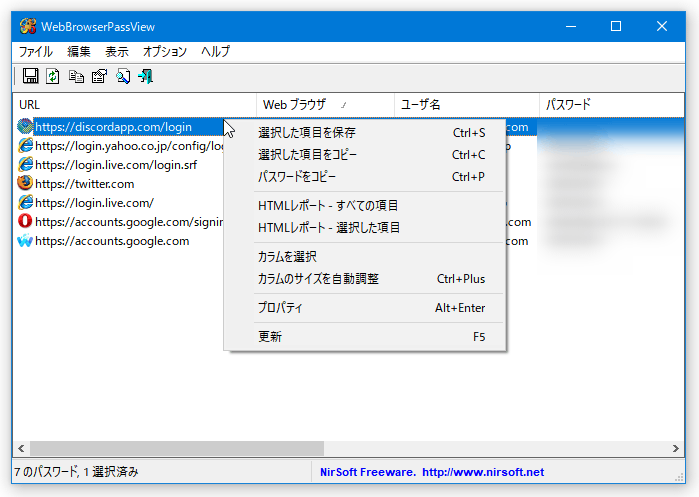Click the browser icon beside https://accounts.google.com
The width and height of the screenshot is (699, 497).
tap(25, 241)
